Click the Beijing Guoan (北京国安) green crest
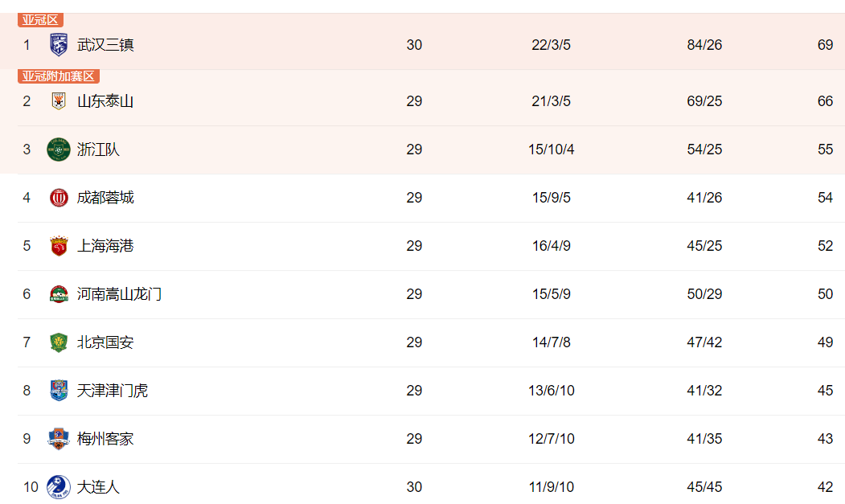The height and width of the screenshot is (504, 845). (x=59, y=342)
